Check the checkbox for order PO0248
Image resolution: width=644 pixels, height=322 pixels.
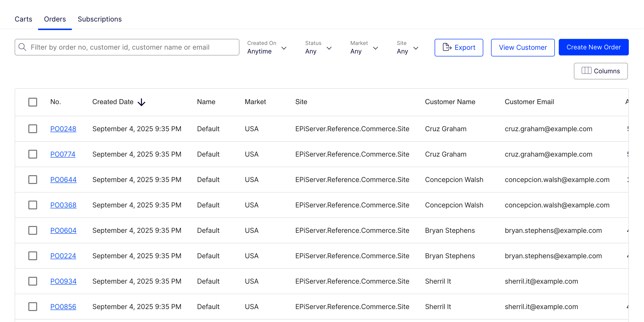[x=32, y=129]
